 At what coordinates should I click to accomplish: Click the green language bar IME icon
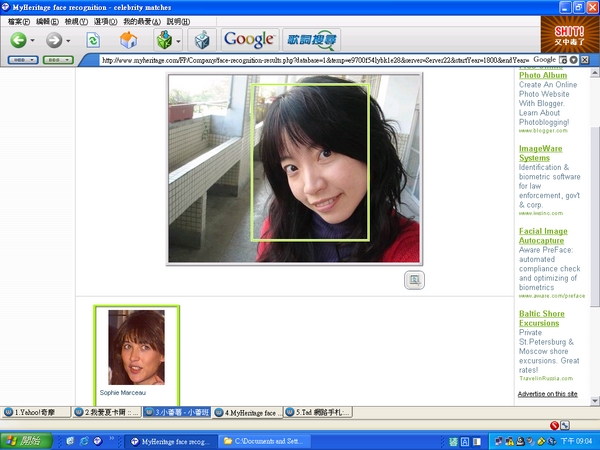[453, 442]
